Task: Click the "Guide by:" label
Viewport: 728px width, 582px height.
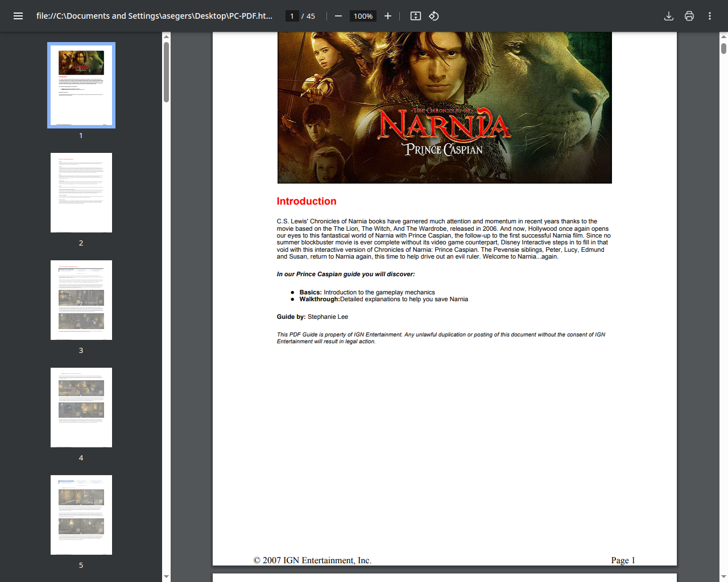Action: click(x=291, y=317)
